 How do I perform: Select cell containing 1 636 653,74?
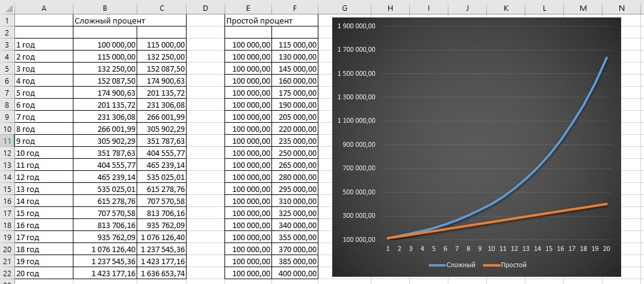click(161, 273)
